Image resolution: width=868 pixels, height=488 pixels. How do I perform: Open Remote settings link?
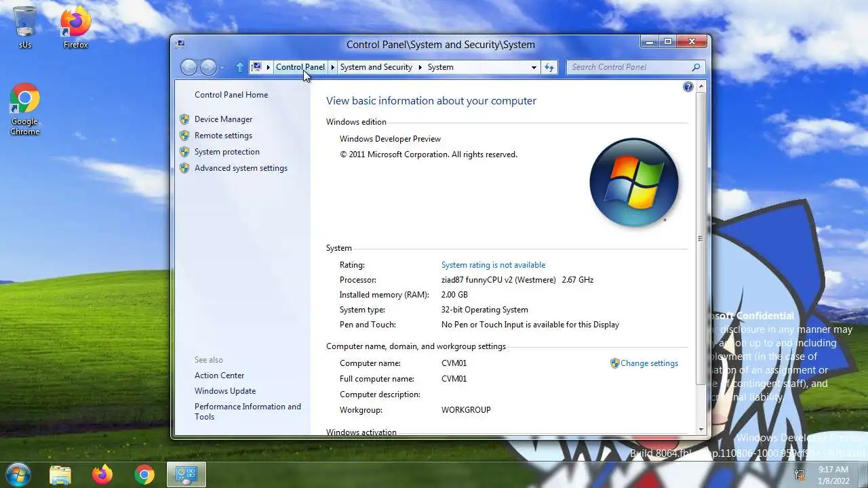point(223,136)
